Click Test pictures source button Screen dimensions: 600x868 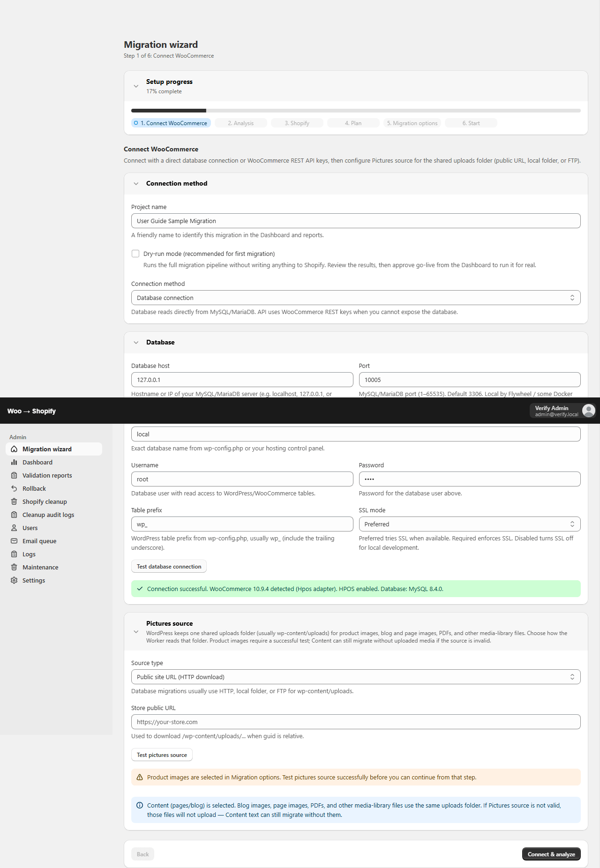tap(162, 755)
